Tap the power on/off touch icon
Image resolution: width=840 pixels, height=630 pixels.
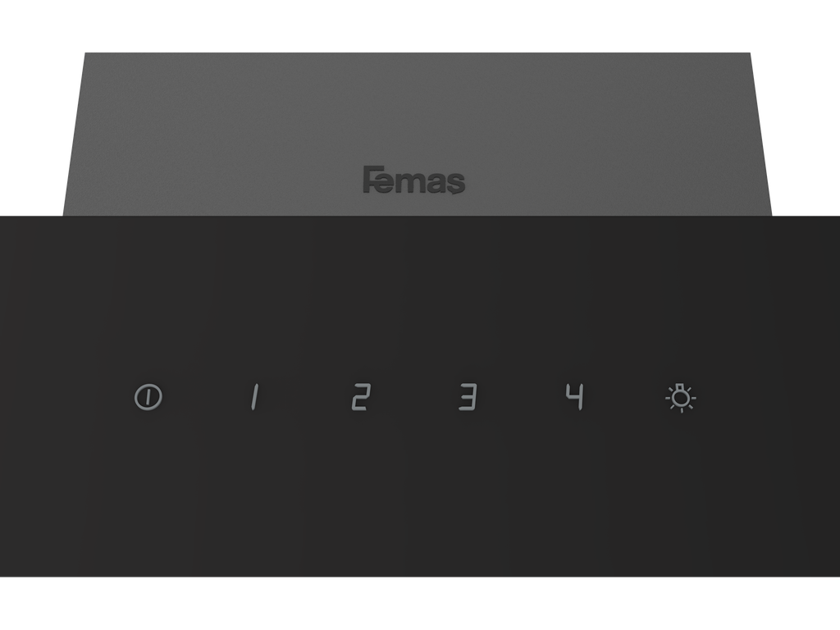coord(148,397)
